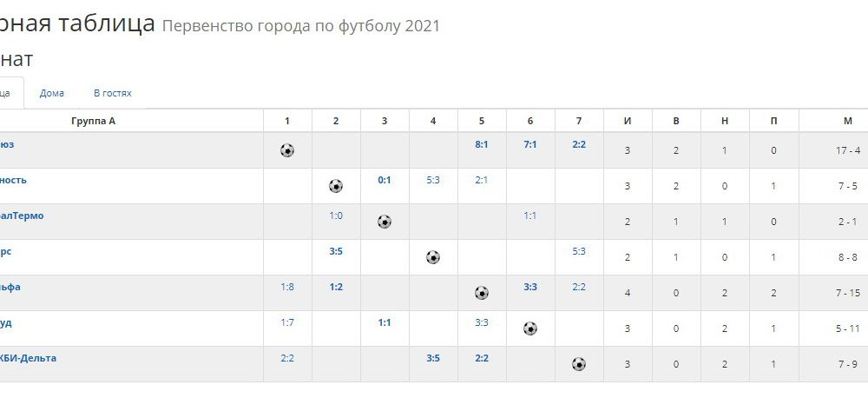Open the 3:5 score in the ЖБИ-Дельта row
The image size is (868, 398).
click(x=433, y=358)
